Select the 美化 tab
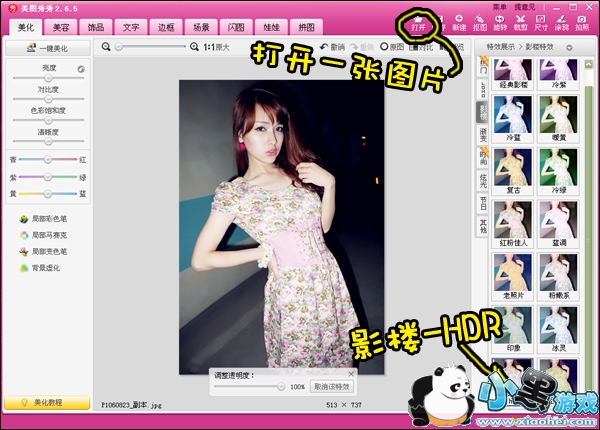Image resolution: width=600 pixels, height=430 pixels. [x=26, y=27]
